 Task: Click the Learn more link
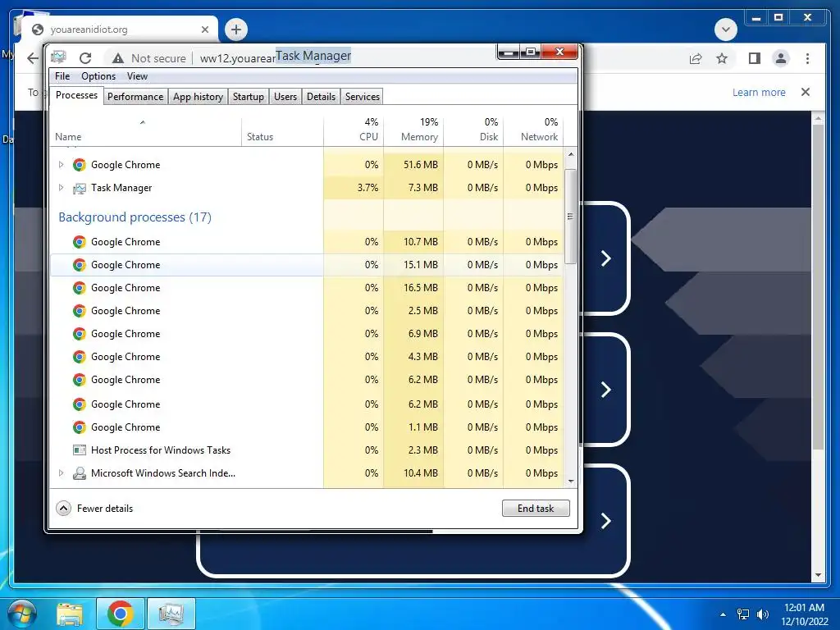pos(759,92)
